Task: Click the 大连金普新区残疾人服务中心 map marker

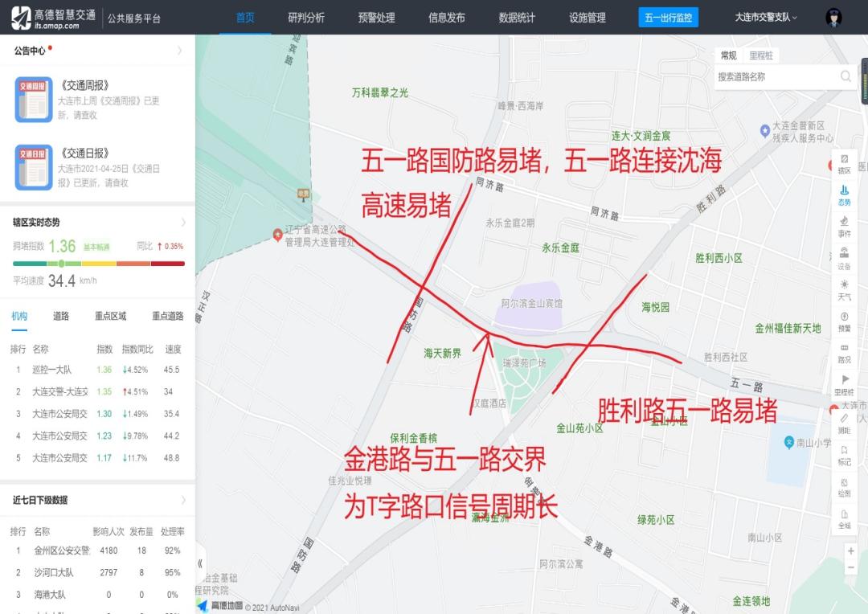Action: point(765,131)
